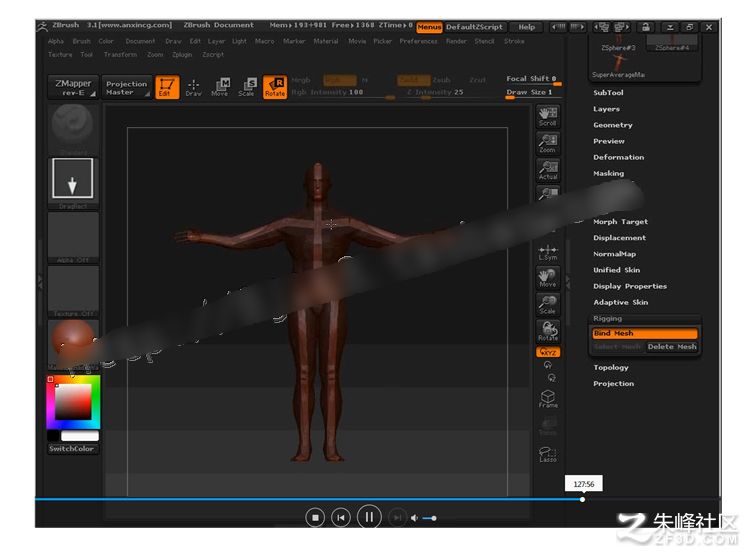Click the Help button

pos(527,27)
